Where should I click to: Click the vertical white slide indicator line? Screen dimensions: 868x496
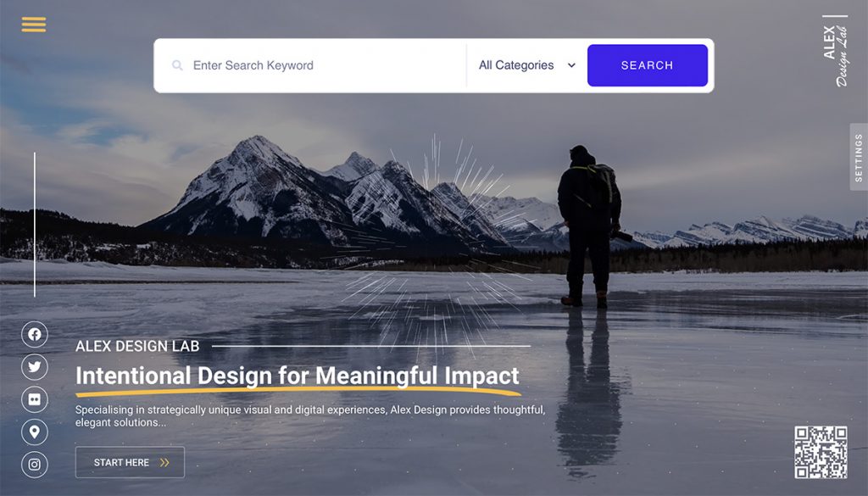click(x=34, y=225)
